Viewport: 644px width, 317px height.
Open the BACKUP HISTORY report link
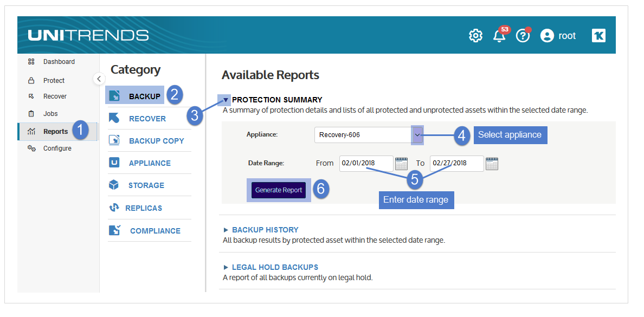click(x=265, y=230)
